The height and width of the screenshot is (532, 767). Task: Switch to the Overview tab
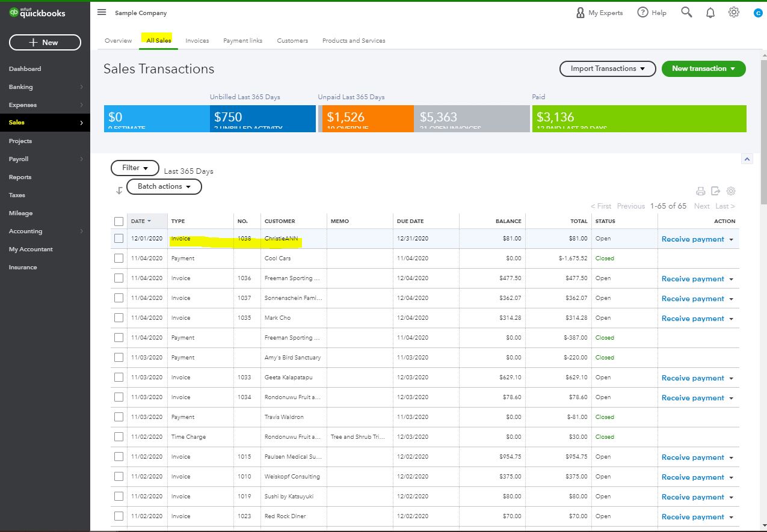[118, 41]
